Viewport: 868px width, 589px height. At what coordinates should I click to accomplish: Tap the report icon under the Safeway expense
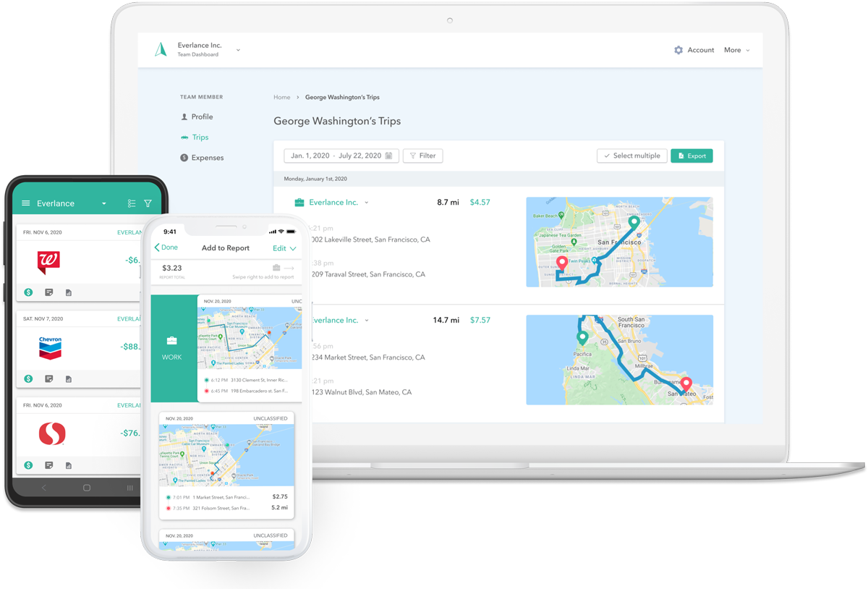[x=69, y=465]
